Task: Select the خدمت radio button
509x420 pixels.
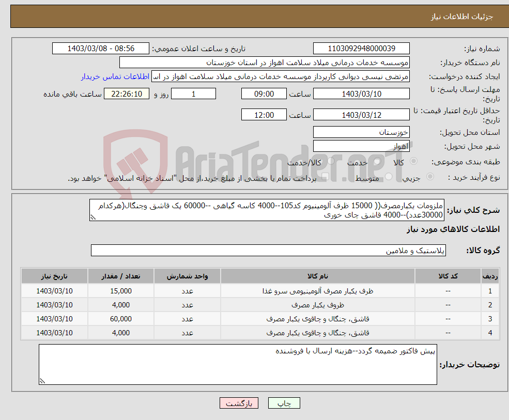Action: [x=377, y=161]
